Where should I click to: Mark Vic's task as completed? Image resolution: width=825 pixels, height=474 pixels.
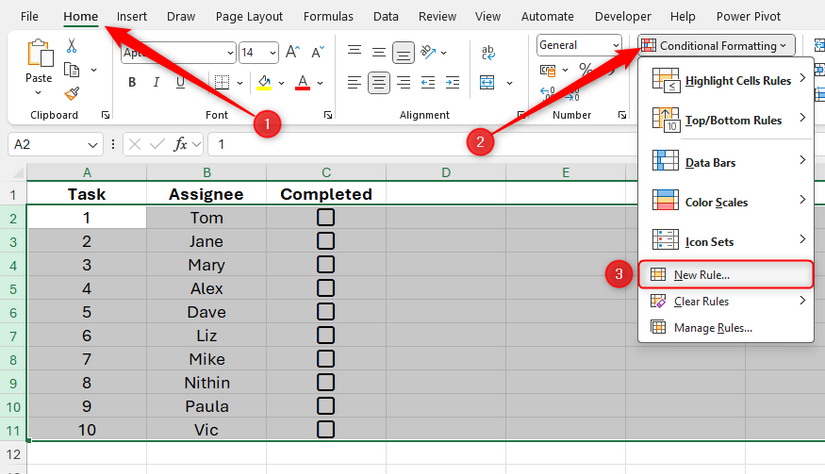(325, 429)
